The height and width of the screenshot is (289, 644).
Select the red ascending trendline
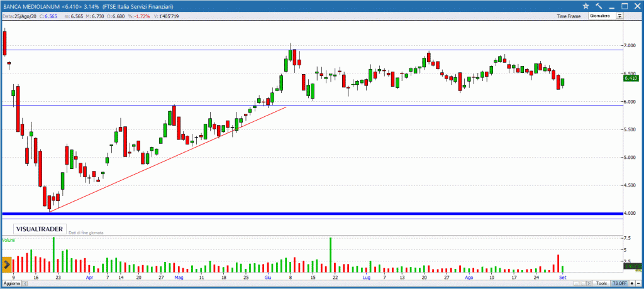click(167, 160)
